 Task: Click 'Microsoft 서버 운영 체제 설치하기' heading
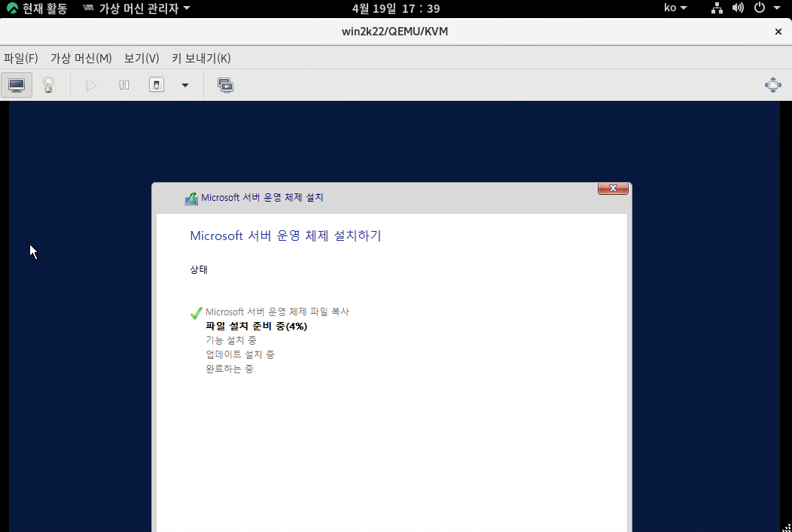(x=285, y=236)
